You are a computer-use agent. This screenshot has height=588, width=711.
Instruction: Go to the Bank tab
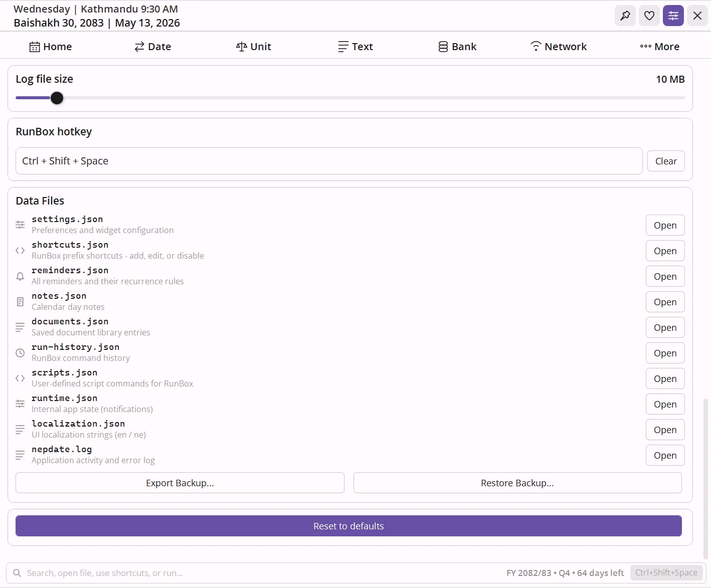tap(457, 47)
